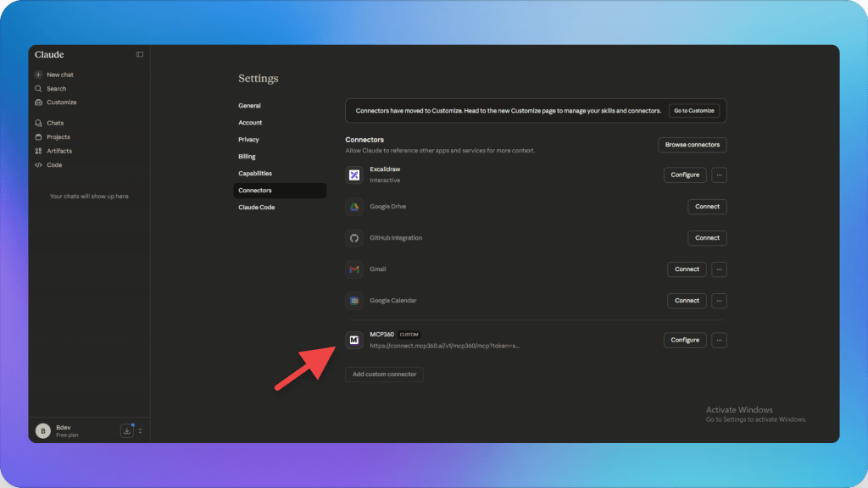Open more options for Google Calendar
Screen dimensions: 868x488
[x=719, y=301]
